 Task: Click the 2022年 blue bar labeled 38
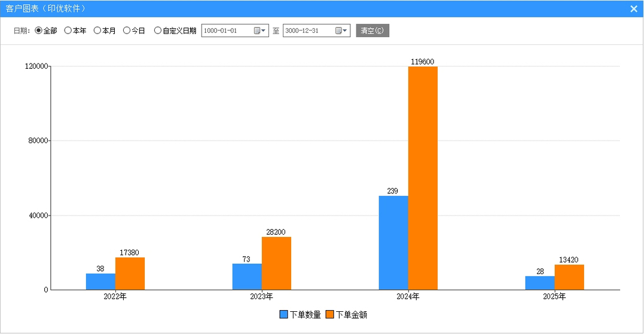coord(100,281)
